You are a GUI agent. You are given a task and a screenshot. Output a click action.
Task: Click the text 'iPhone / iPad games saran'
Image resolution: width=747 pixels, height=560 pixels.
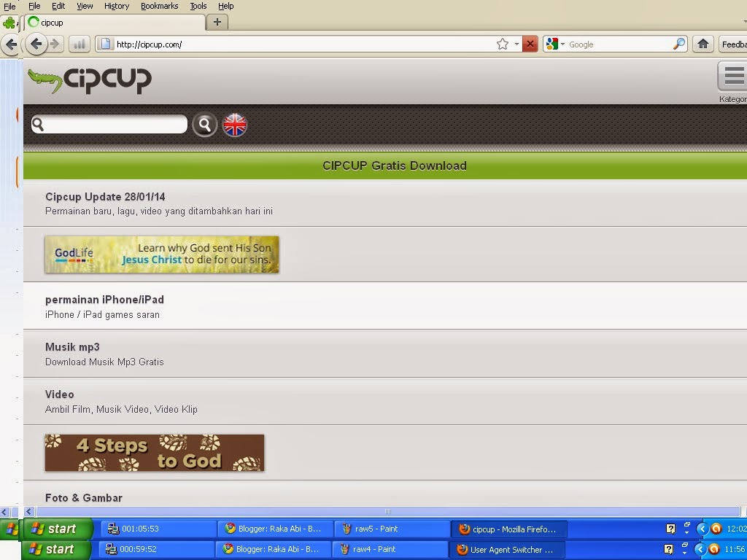[102, 315]
